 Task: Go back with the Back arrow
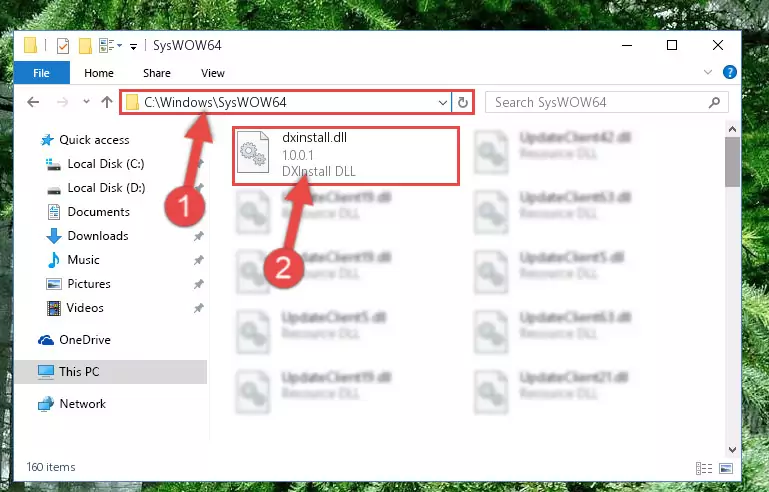(x=33, y=102)
